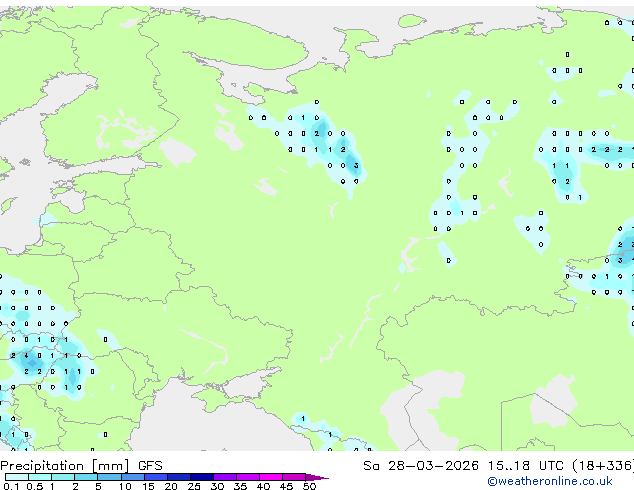Pick the 1–2 mm legend swatch
This screenshot has height=490, width=634.
click(63, 477)
